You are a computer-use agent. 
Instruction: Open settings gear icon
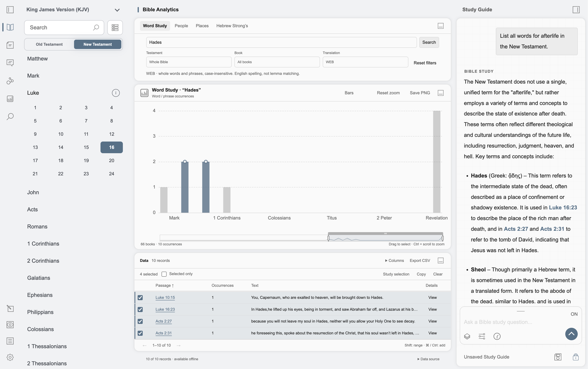[10, 357]
